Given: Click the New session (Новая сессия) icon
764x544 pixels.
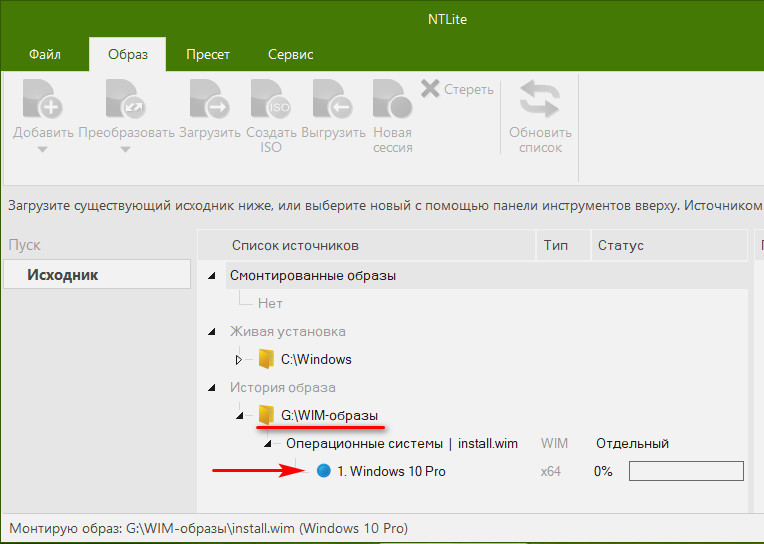Looking at the screenshot, I should 393,99.
